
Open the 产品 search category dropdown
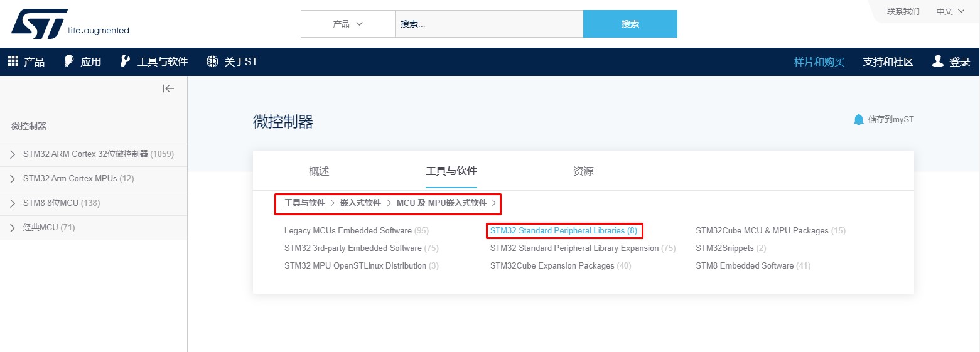tap(348, 24)
